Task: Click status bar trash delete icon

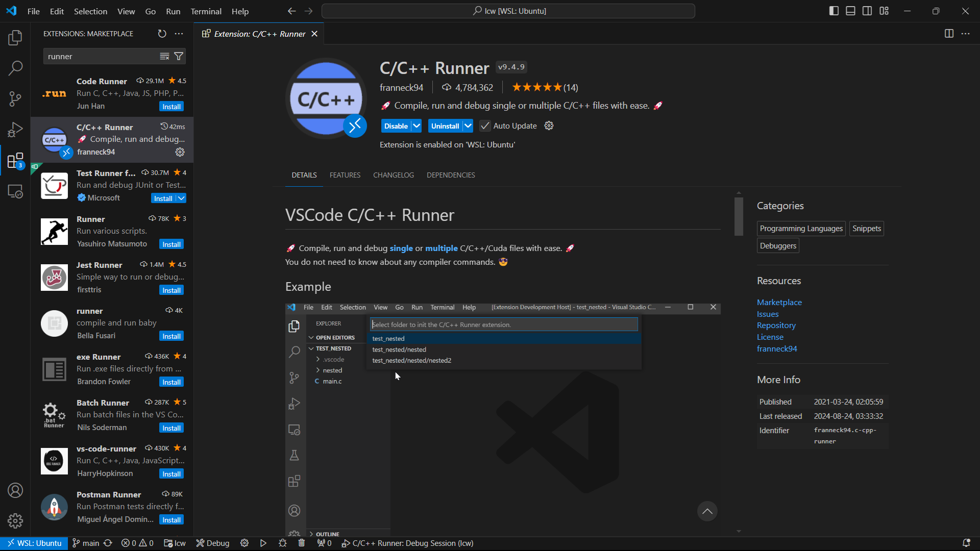Action: click(x=302, y=543)
